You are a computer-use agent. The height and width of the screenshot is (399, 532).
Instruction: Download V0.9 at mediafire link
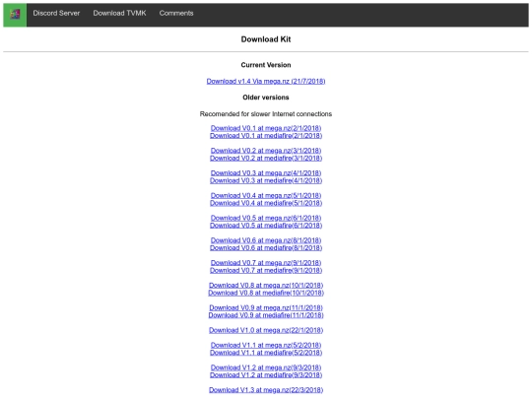coord(266,315)
